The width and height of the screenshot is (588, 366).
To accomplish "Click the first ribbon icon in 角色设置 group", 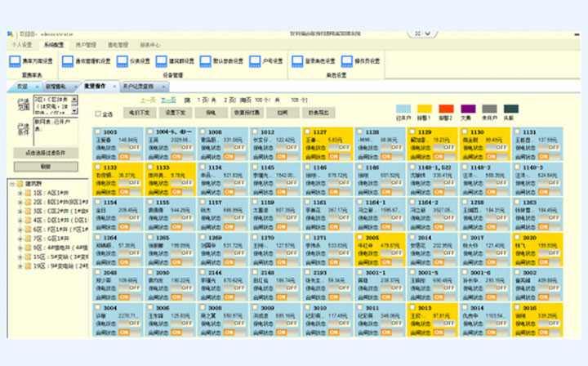I will click(x=298, y=60).
